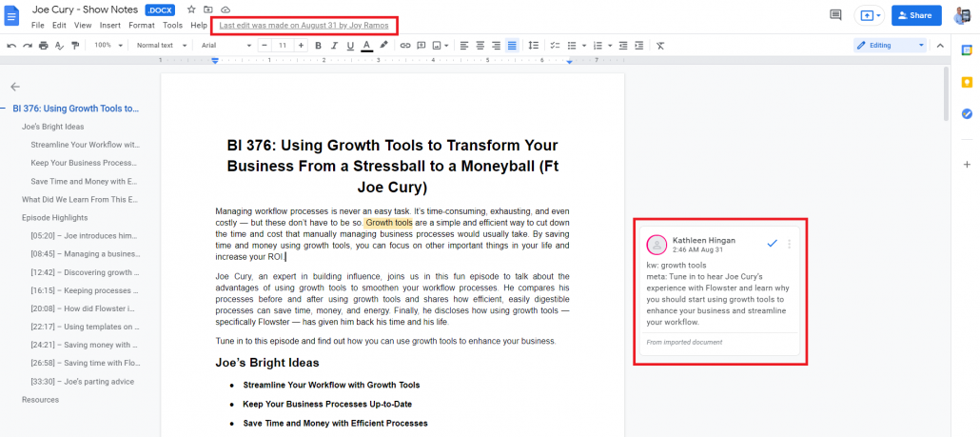The image size is (980, 437).
Task: Open the Edit menu
Action: (x=59, y=26)
